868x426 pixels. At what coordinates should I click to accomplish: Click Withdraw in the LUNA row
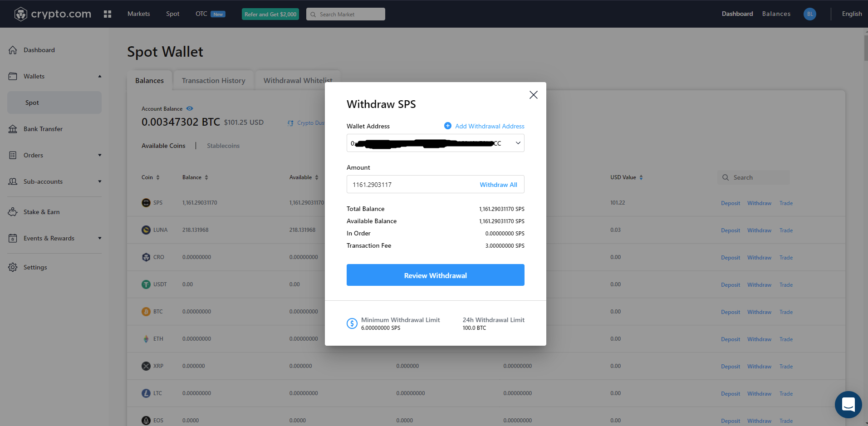759,230
